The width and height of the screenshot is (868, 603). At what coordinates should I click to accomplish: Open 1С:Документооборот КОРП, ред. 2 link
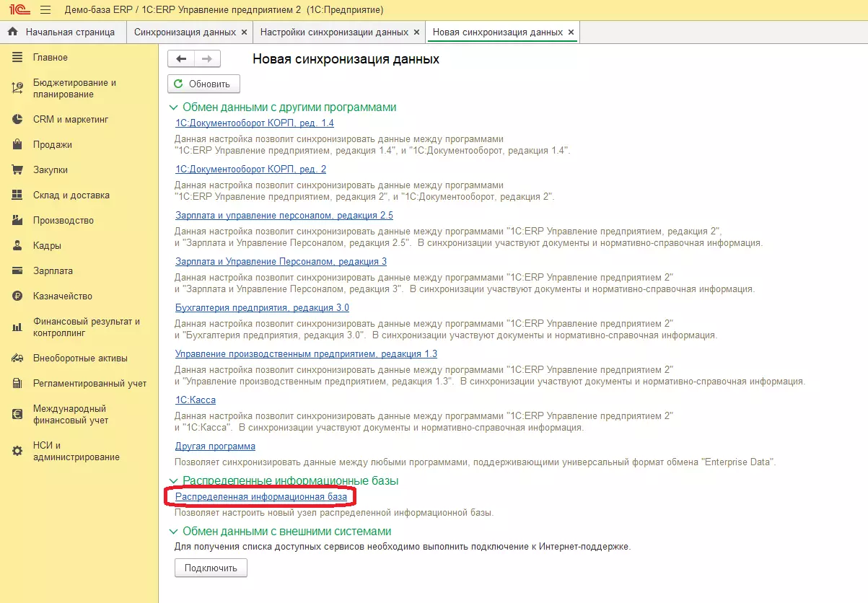coord(251,170)
